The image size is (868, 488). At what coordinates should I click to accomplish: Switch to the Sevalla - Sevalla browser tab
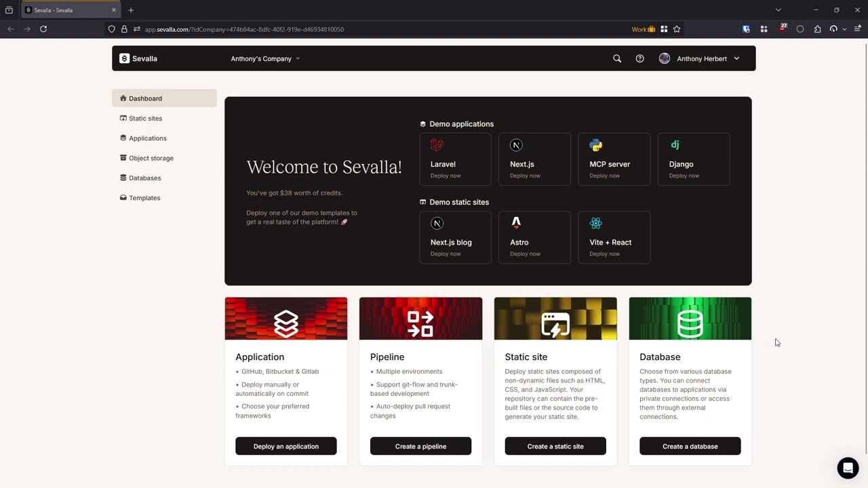pos(71,10)
